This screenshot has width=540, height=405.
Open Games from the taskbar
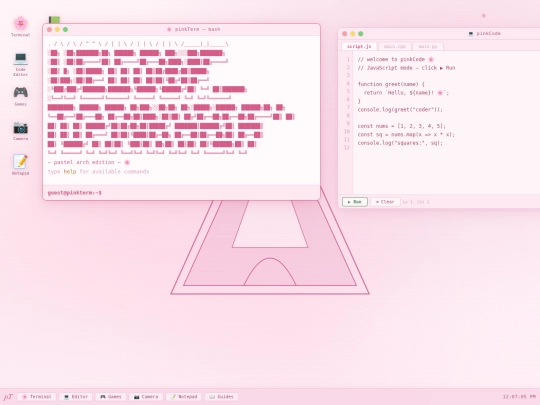tap(111, 397)
